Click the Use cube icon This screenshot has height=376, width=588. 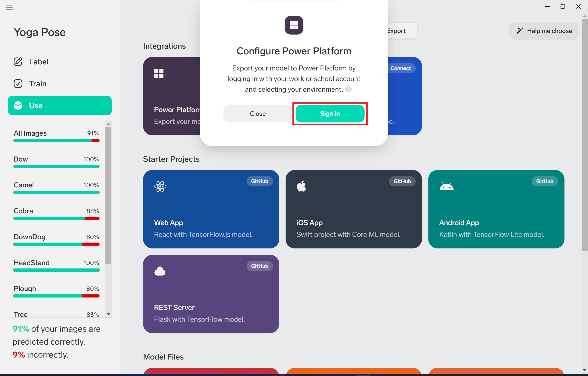coord(18,106)
